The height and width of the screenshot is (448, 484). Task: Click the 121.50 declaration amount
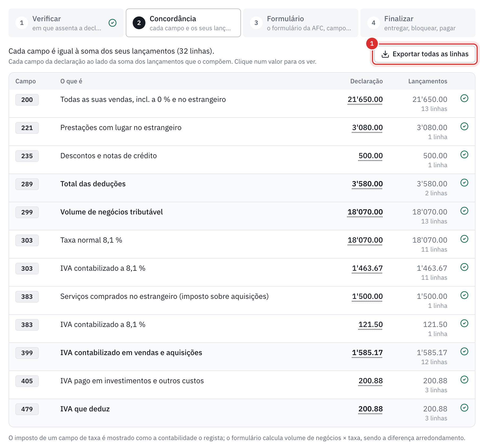(x=370, y=325)
